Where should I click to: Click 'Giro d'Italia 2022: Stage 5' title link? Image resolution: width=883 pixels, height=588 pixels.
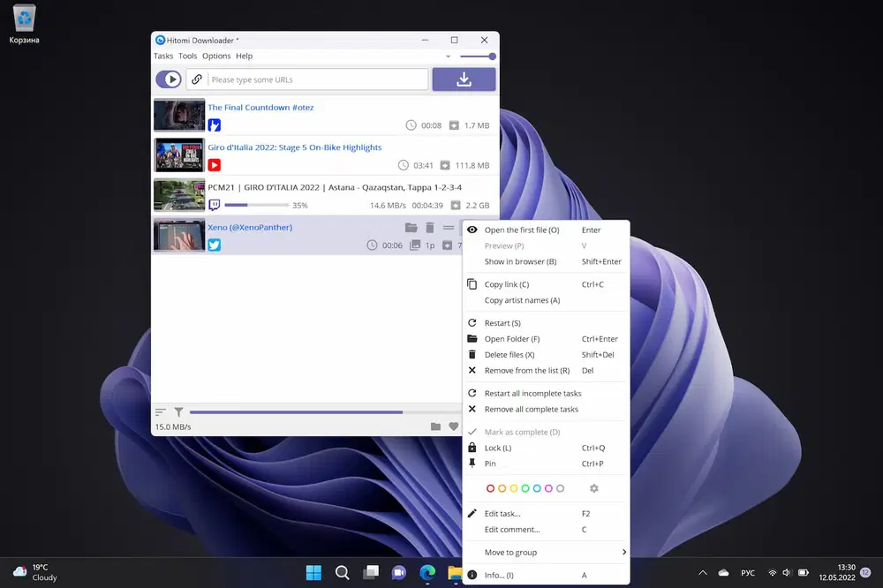[x=294, y=147]
